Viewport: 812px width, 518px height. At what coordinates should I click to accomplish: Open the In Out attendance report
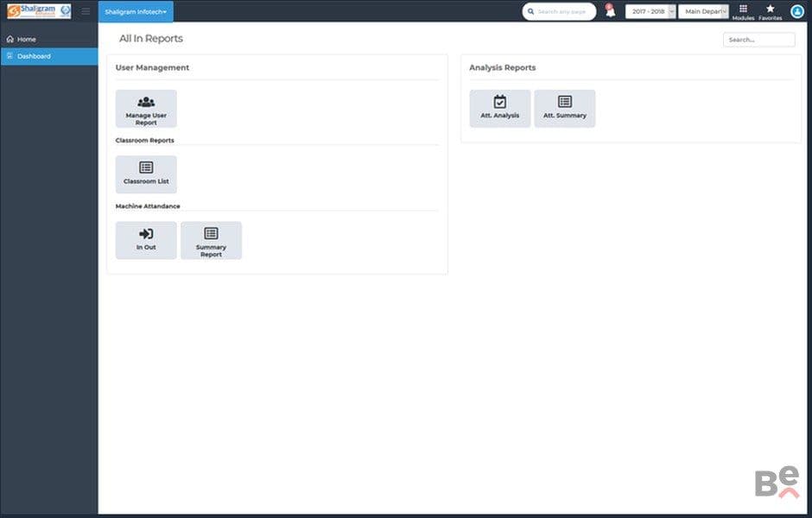coord(146,240)
